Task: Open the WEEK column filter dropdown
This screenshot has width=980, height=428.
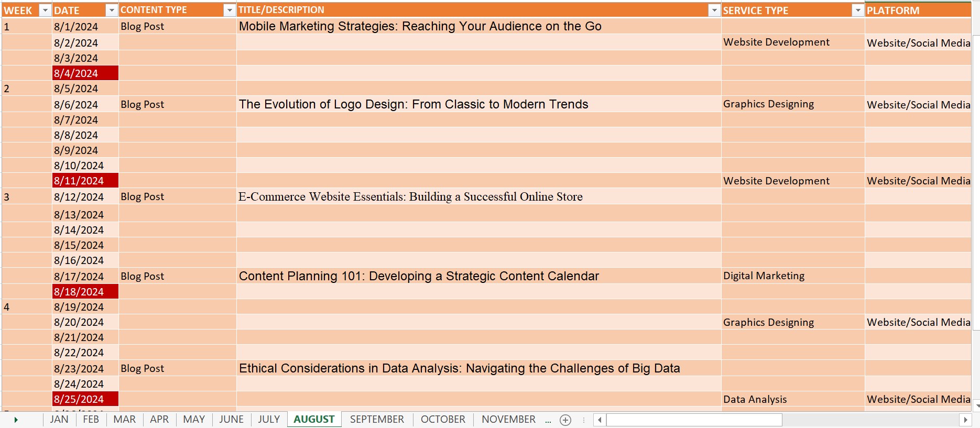Action: pyautogui.click(x=46, y=10)
